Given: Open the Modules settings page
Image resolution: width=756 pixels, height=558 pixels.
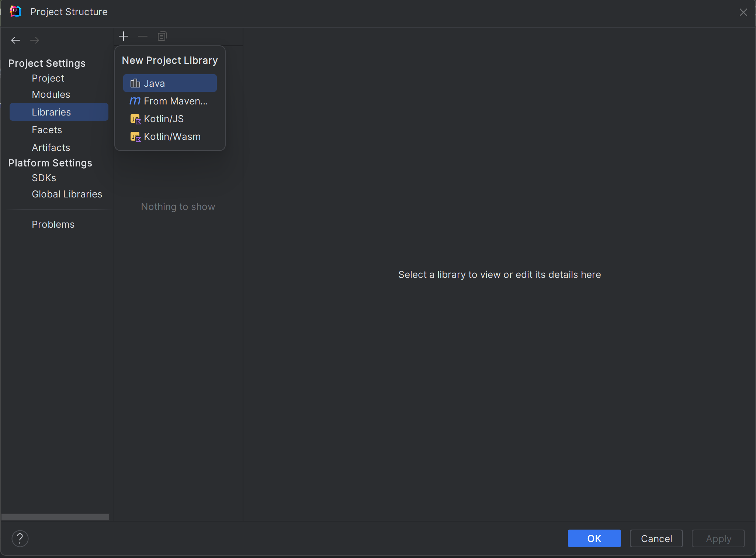Looking at the screenshot, I should (x=51, y=94).
